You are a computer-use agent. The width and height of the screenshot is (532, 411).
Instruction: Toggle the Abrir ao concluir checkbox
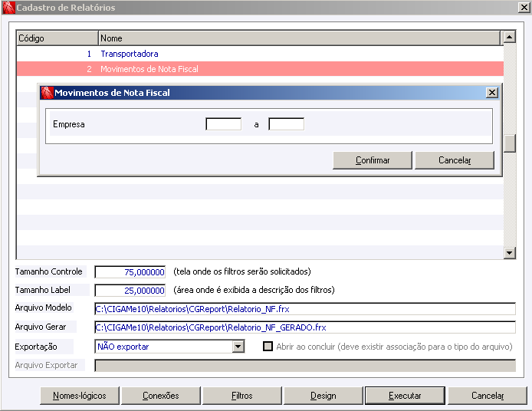tap(268, 347)
